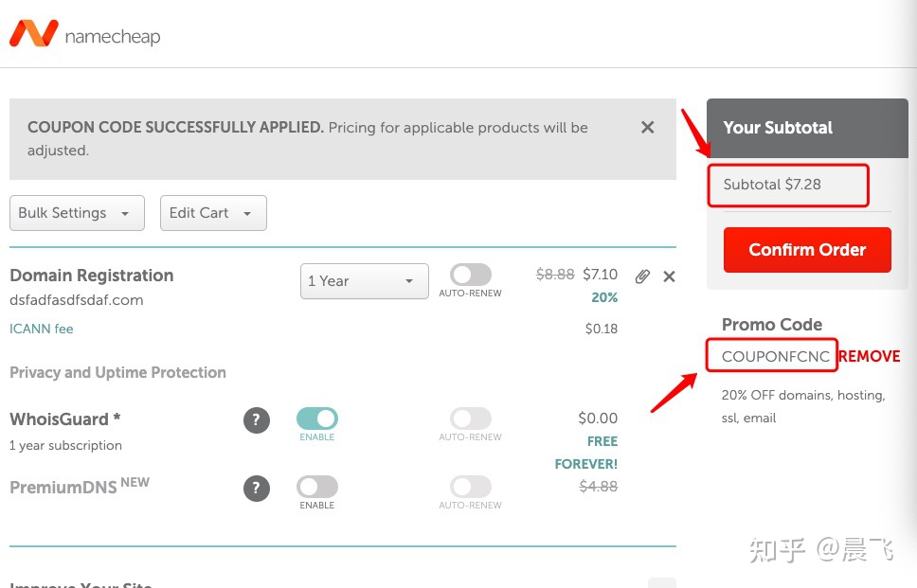
Task: Toggle domain registration auto-renew switch
Action: click(470, 276)
